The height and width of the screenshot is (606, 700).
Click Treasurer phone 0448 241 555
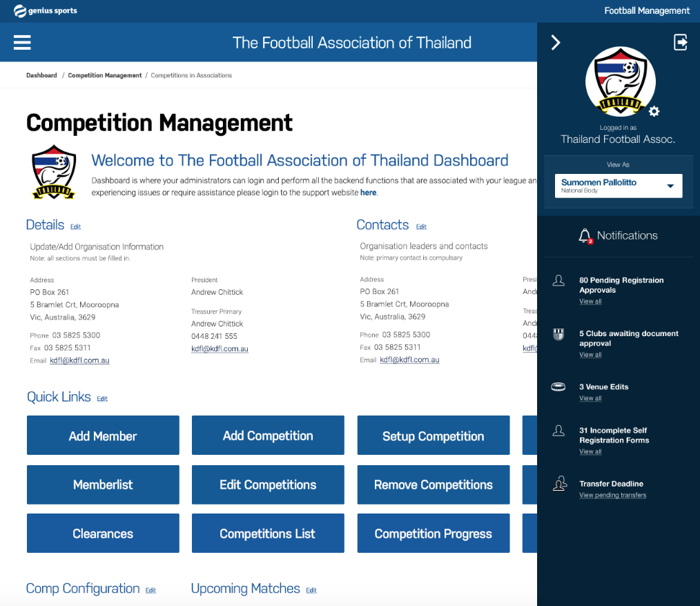click(x=214, y=336)
